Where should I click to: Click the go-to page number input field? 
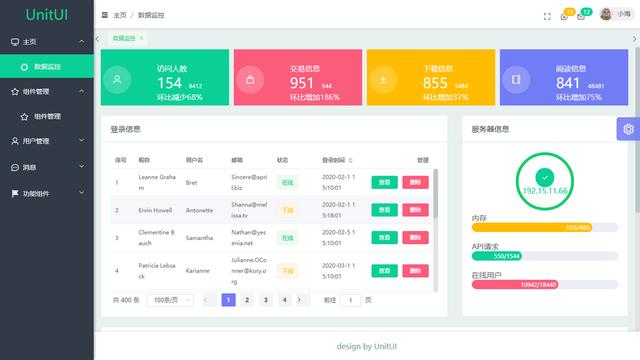350,300
